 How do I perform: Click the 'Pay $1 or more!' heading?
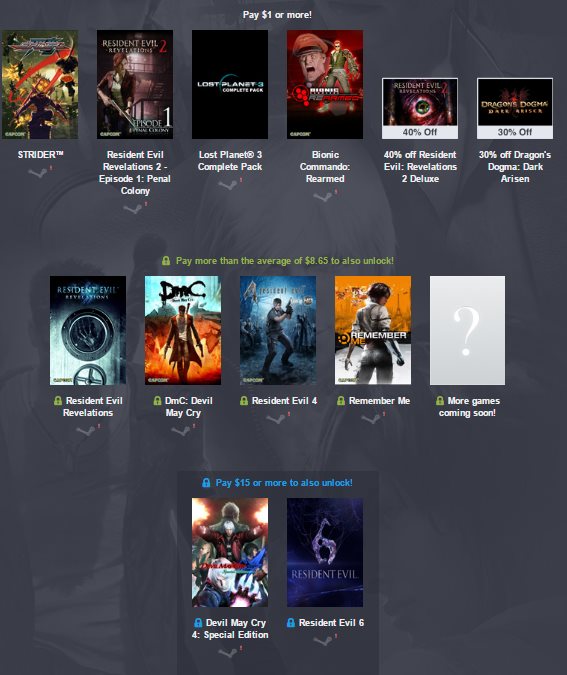click(277, 15)
